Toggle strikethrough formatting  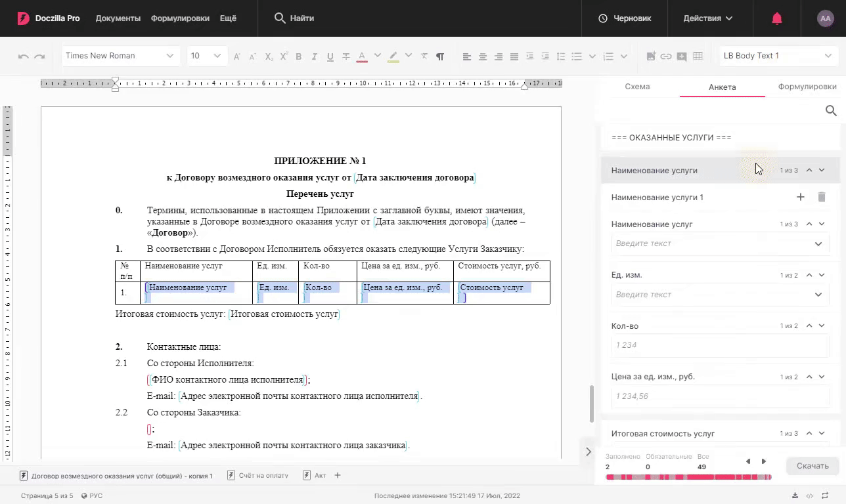click(345, 56)
